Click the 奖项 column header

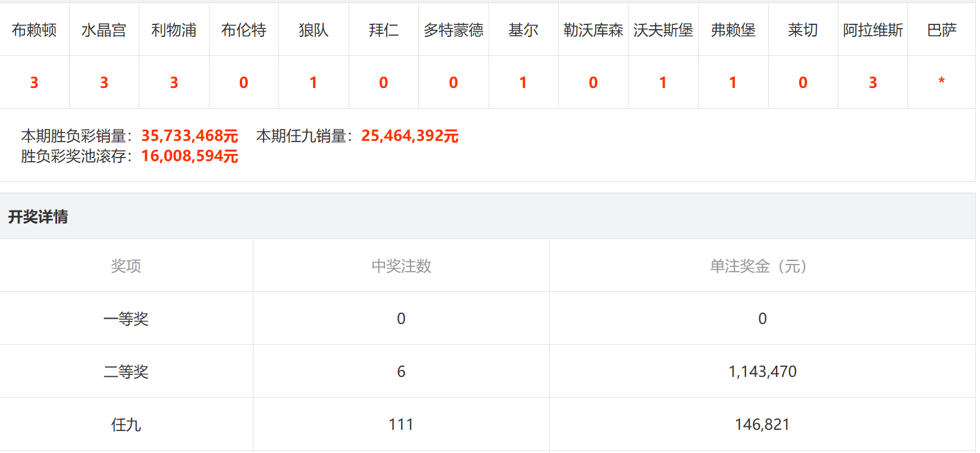(x=126, y=266)
